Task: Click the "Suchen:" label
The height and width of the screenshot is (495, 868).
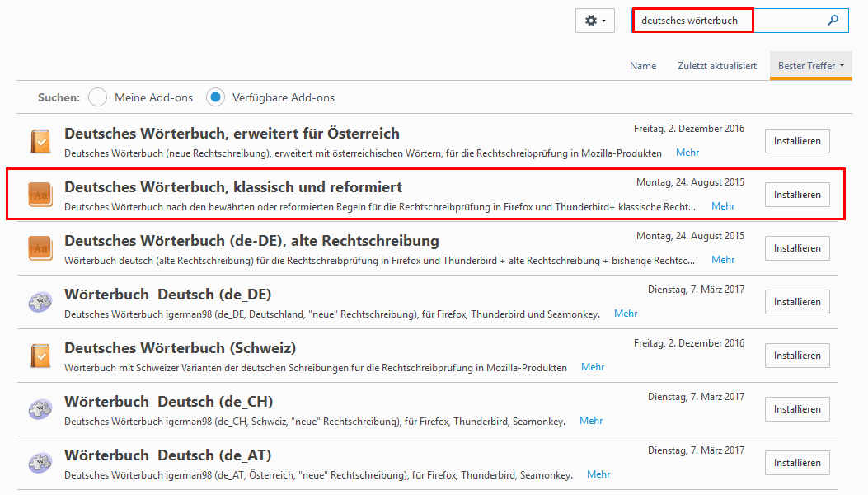Action: pyautogui.click(x=59, y=97)
